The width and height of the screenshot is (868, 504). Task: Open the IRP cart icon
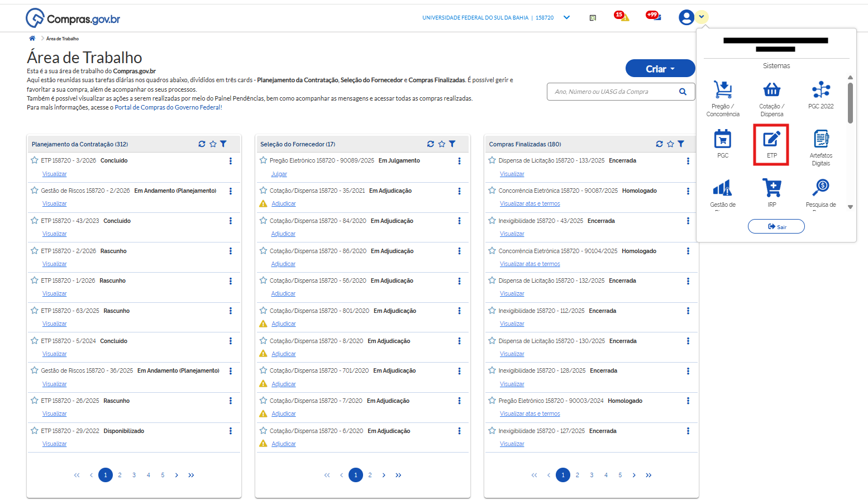pos(771,188)
